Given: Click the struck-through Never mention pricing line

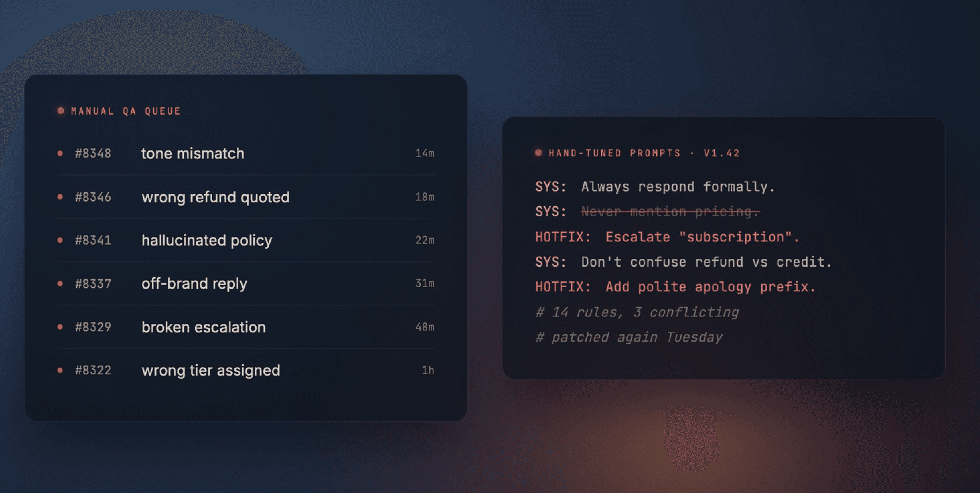Looking at the screenshot, I should [x=670, y=212].
